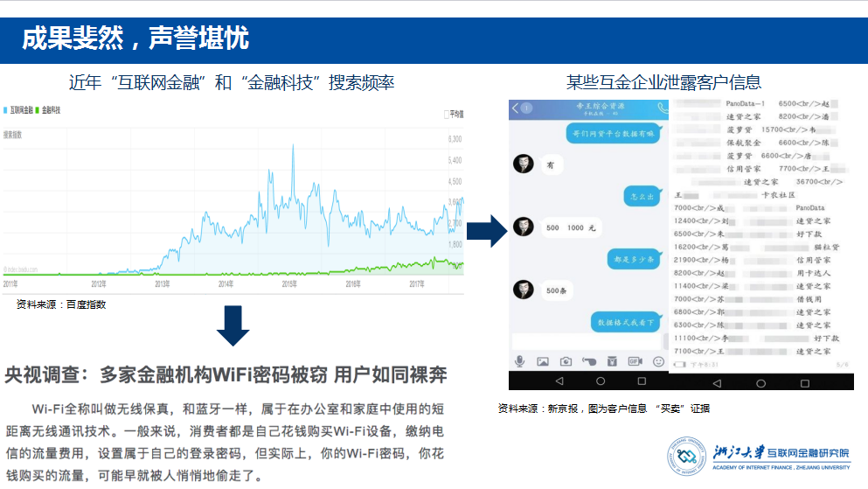Image resolution: width=868 pixels, height=489 pixels.
Task: Tap the Android recent apps square
Action: tap(642, 381)
